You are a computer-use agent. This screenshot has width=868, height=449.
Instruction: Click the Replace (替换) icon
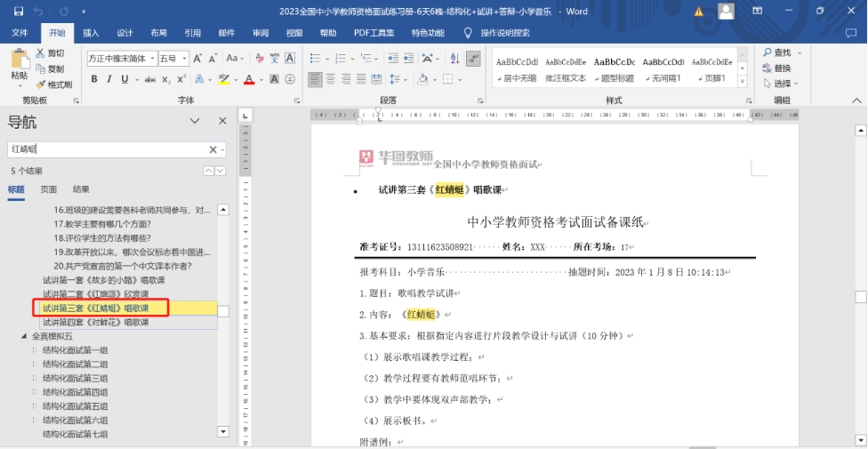pos(776,68)
